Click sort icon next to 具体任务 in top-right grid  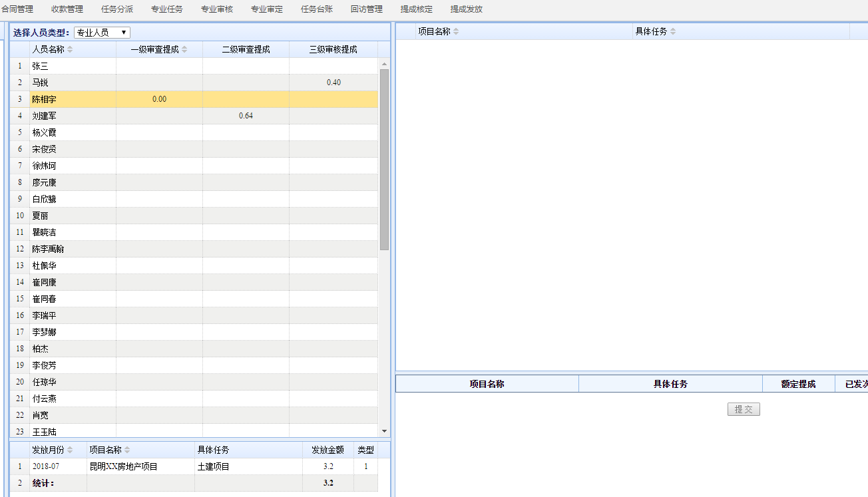(673, 32)
